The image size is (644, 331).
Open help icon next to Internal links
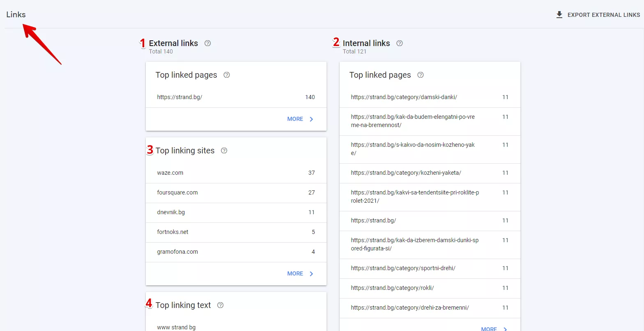click(400, 43)
